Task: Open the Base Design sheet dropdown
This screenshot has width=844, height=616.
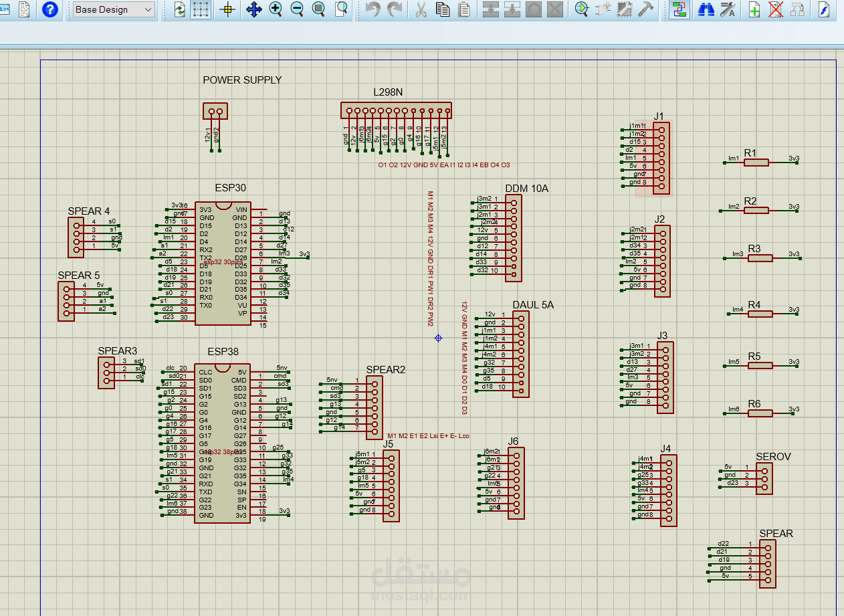Action: coord(113,9)
